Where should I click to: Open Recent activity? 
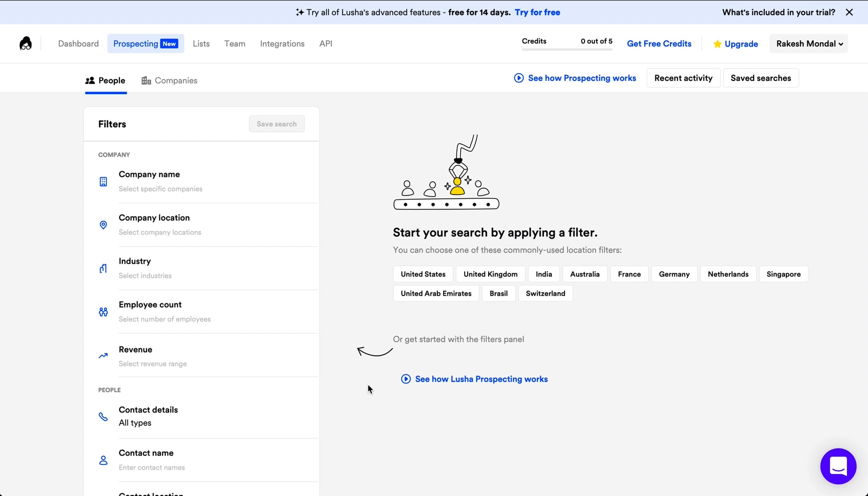click(683, 78)
